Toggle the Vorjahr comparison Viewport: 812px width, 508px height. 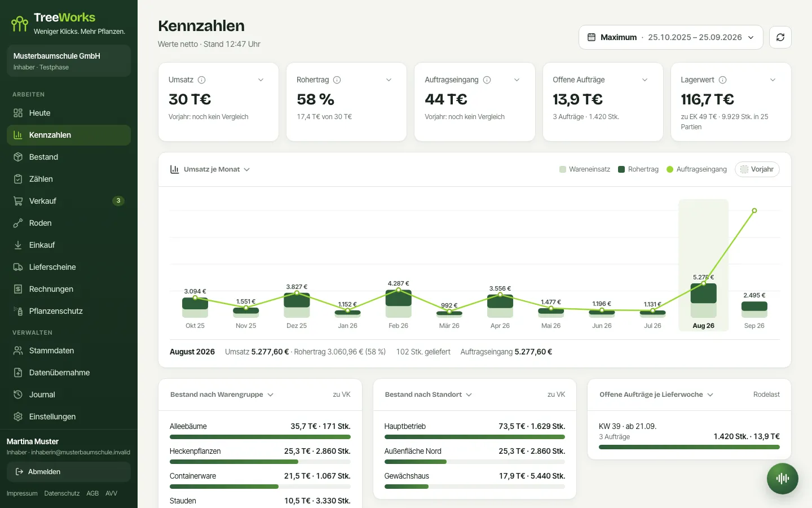click(x=757, y=169)
